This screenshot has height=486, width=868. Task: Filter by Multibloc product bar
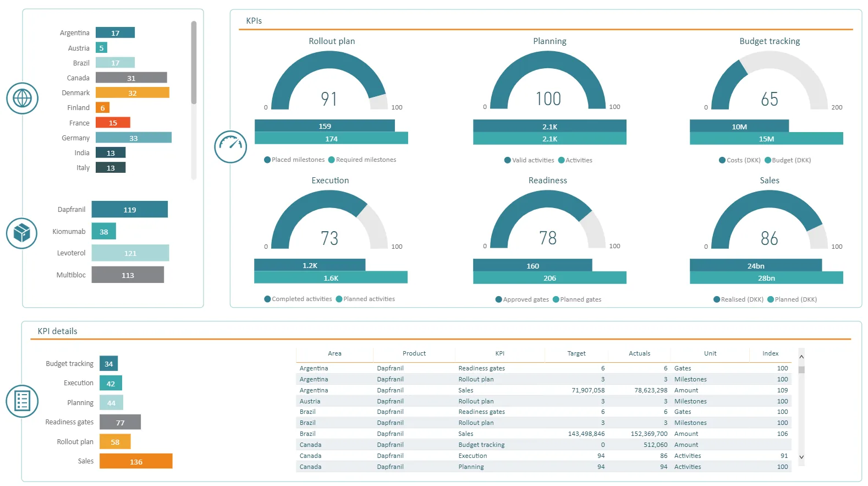tap(128, 275)
